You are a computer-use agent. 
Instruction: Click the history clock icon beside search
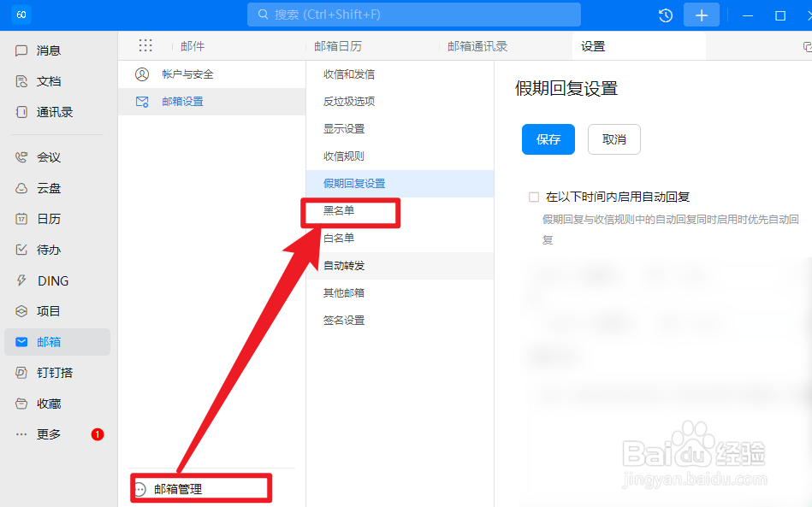click(x=665, y=15)
